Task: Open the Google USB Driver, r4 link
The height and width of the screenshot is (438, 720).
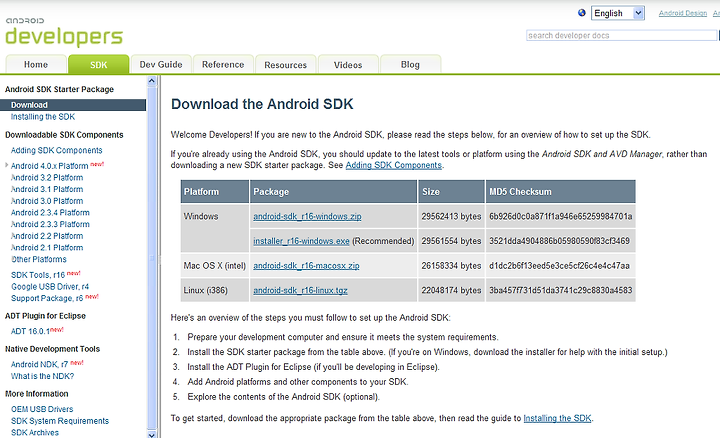Action: click(50, 286)
